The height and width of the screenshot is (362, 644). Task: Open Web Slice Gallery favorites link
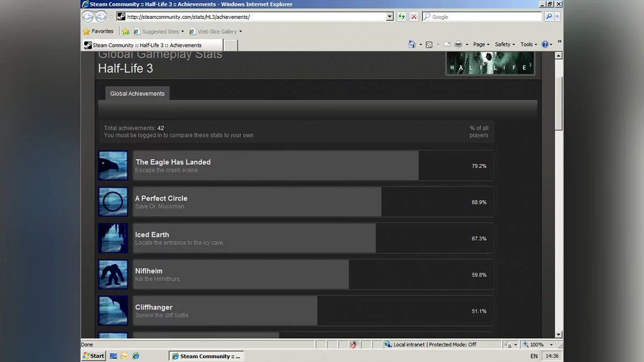216,32
